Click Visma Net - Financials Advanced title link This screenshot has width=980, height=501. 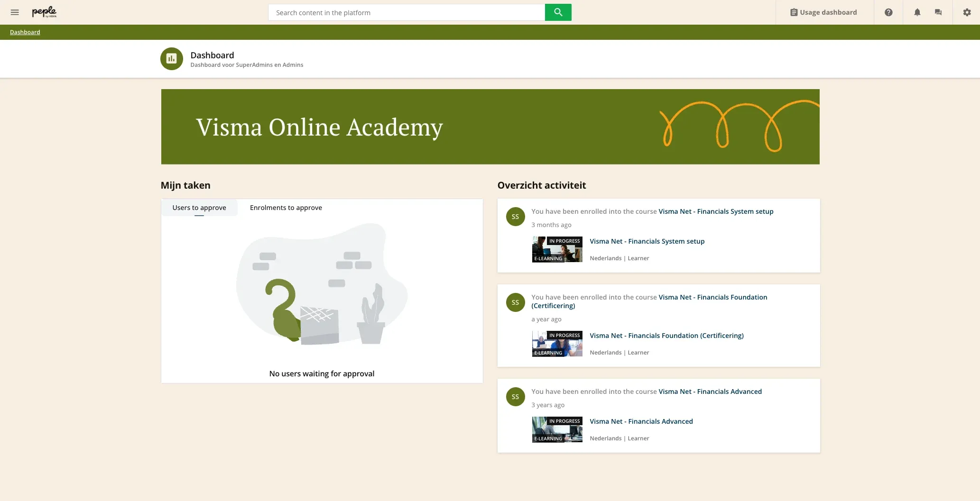tap(641, 421)
